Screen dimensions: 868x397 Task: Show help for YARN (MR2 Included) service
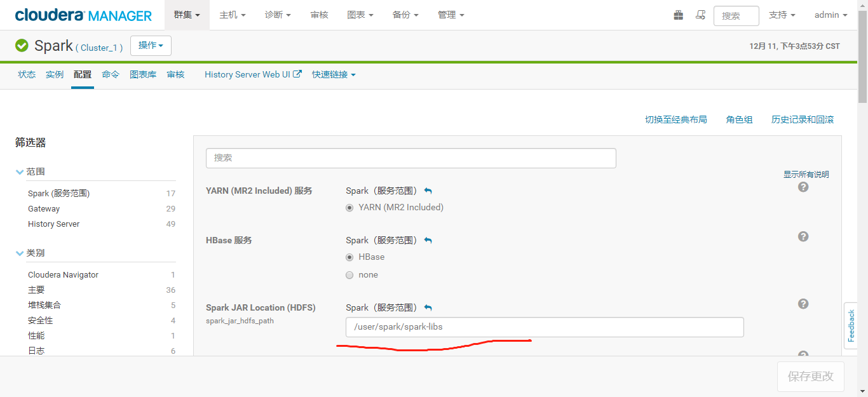coord(803,187)
